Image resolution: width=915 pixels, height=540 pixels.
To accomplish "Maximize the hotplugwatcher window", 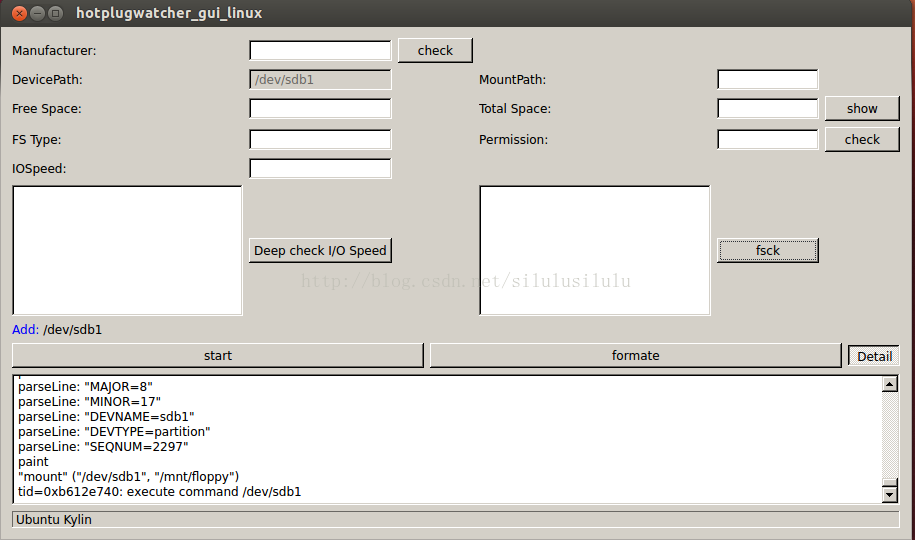I will [x=55, y=13].
